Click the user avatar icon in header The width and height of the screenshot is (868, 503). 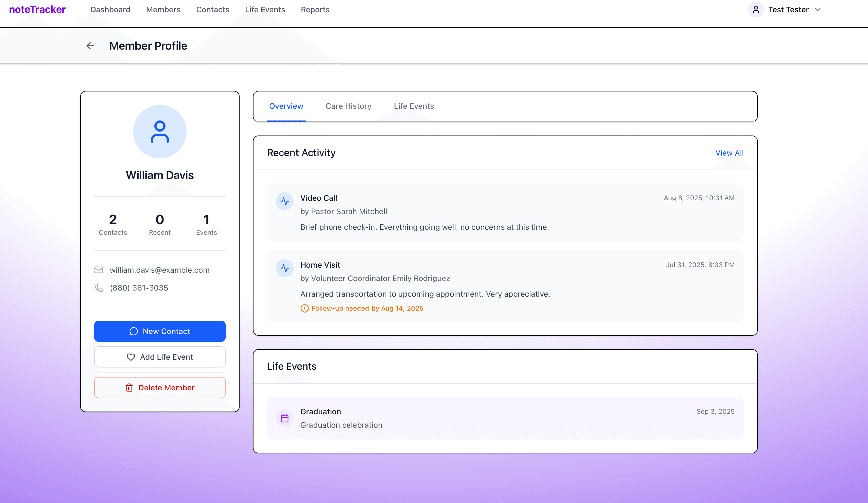(756, 10)
